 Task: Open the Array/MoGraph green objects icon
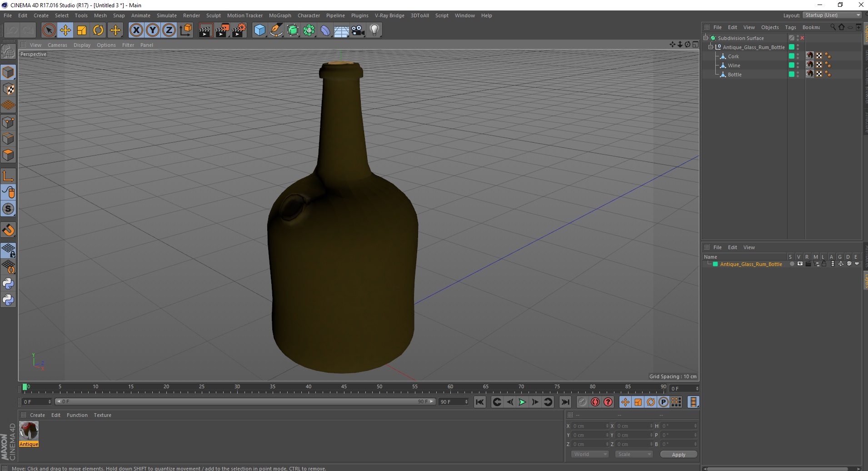click(x=309, y=30)
